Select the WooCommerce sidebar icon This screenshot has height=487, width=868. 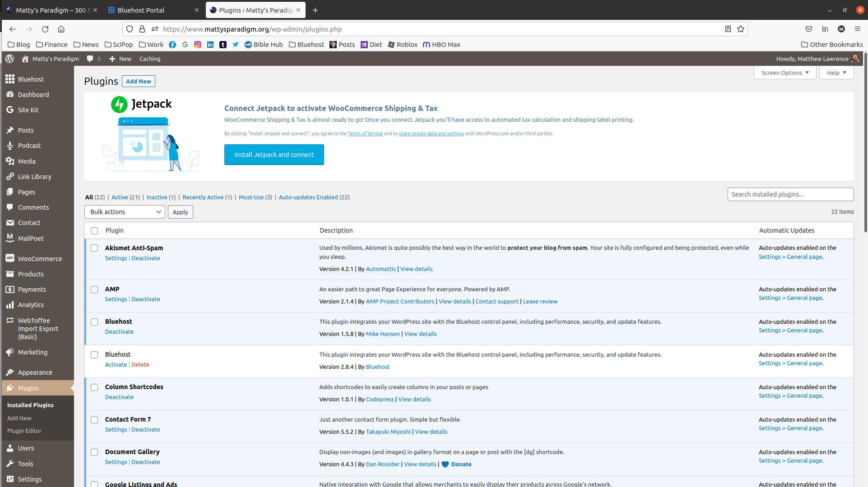11,258
